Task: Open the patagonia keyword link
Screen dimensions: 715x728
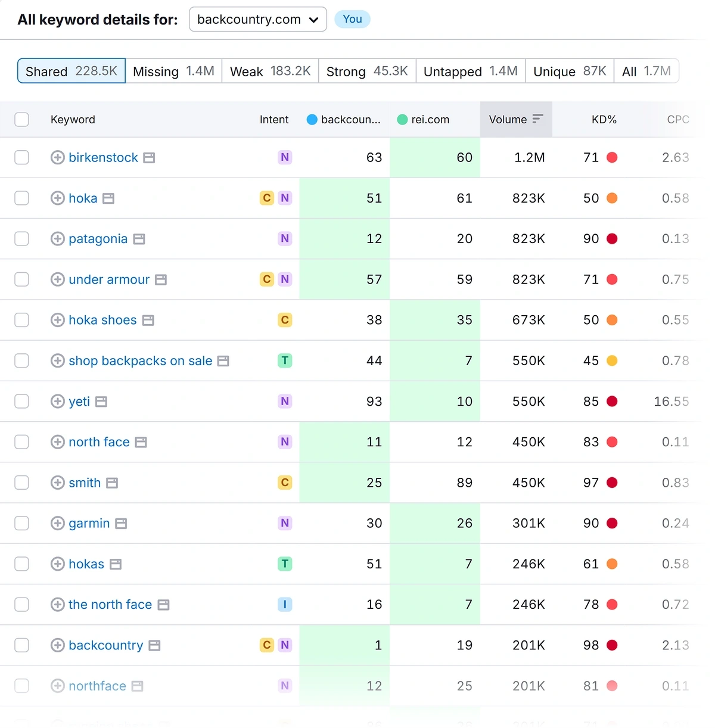Action: pos(98,239)
